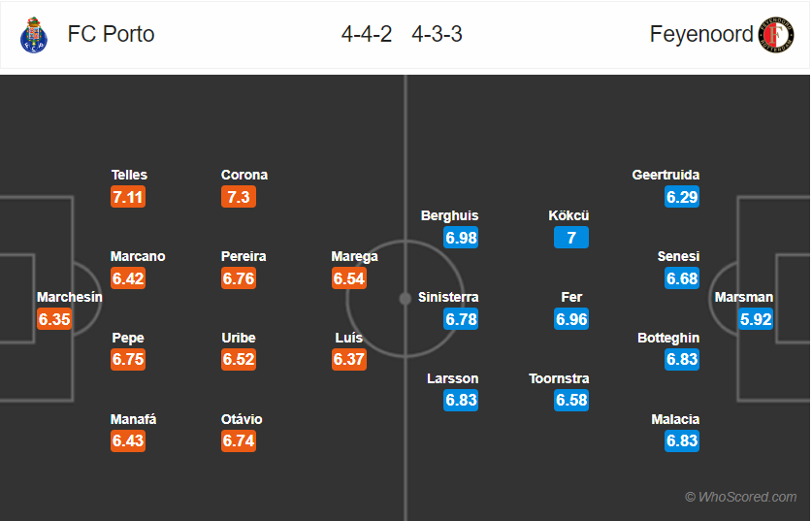Viewport: 812px width, 521px height.
Task: Select the 4-4-2 formation label
Action: pos(367,34)
